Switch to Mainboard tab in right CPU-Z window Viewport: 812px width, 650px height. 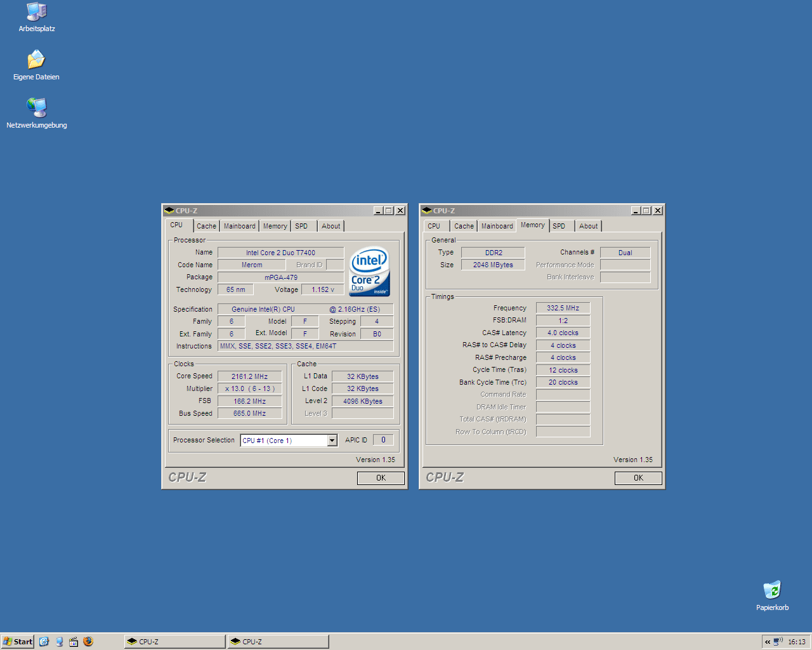coord(497,226)
